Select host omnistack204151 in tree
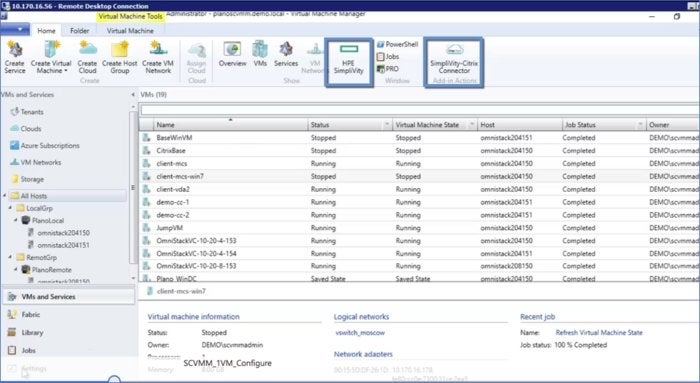 [x=59, y=245]
